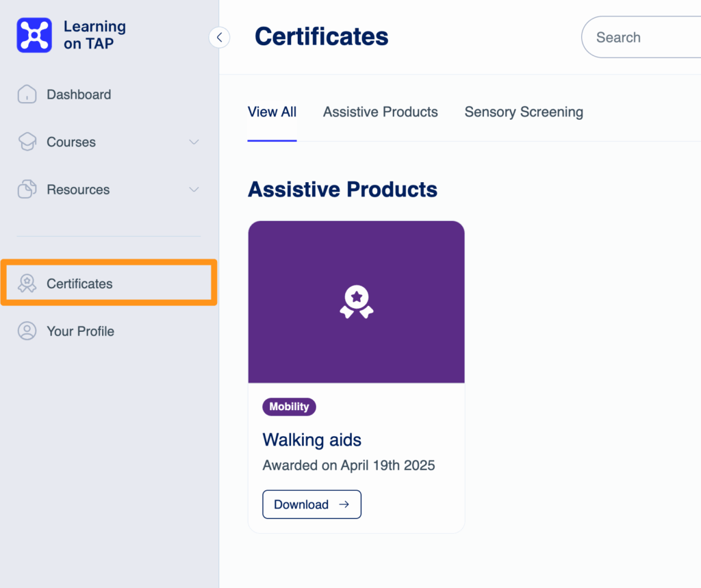Download the Walking aids certificate
701x588 pixels.
pos(311,504)
